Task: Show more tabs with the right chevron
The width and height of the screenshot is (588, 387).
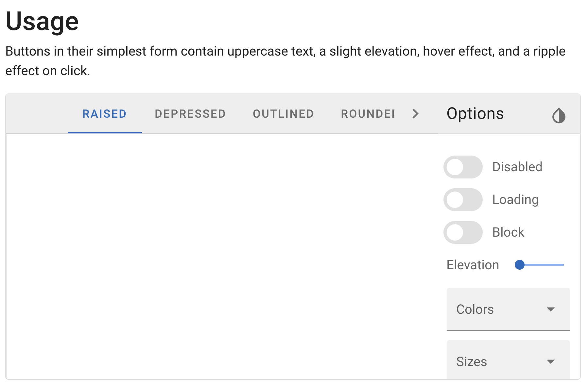Action: [415, 114]
